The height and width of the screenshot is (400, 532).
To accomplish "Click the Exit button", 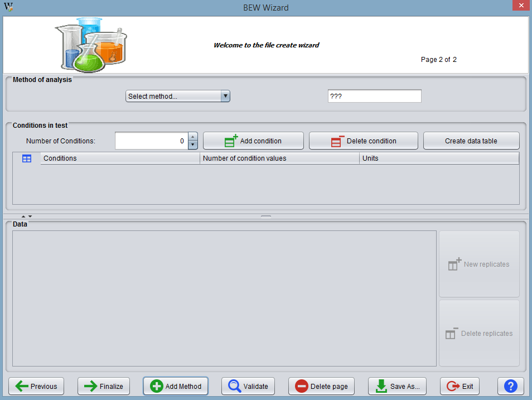I will (x=460, y=386).
